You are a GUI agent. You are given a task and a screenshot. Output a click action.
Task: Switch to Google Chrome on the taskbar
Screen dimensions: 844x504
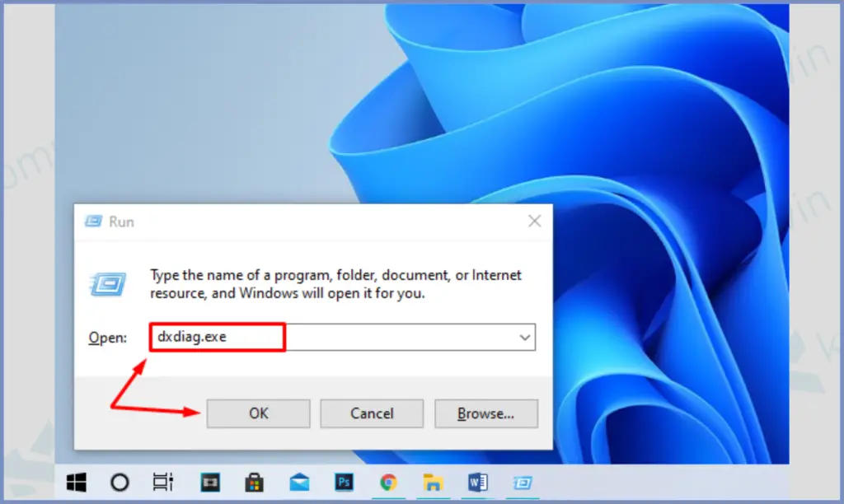[389, 483]
